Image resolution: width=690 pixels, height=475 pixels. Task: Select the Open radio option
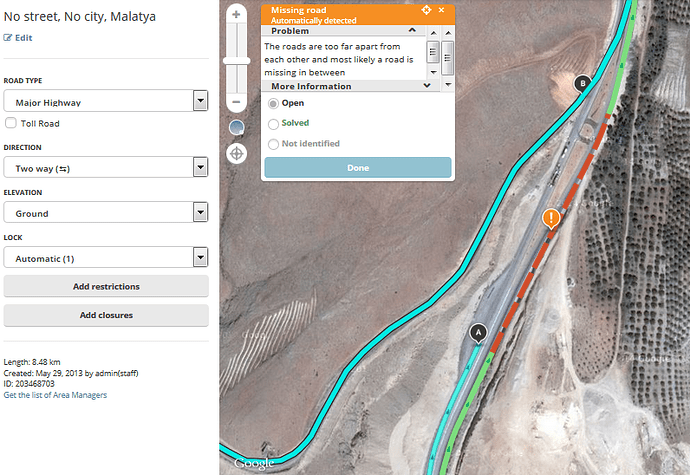tap(273, 103)
